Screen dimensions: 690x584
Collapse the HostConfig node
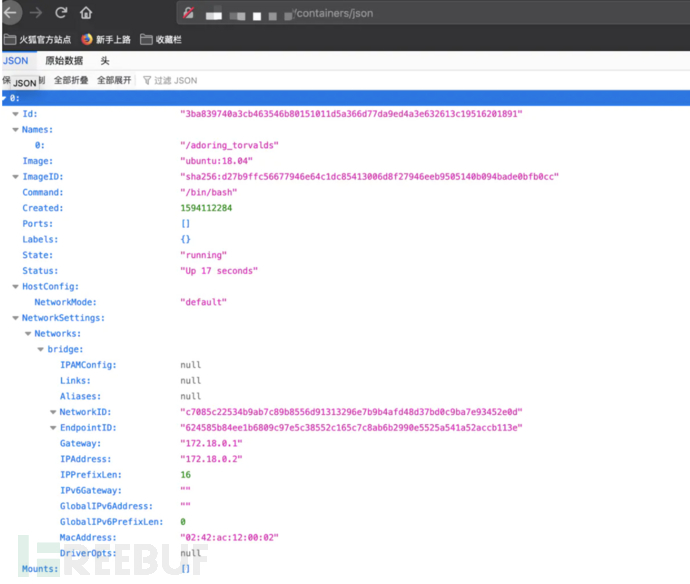coord(15,286)
